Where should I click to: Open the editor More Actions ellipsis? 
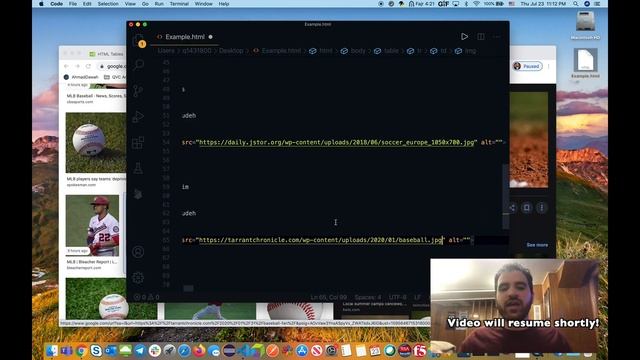497,37
